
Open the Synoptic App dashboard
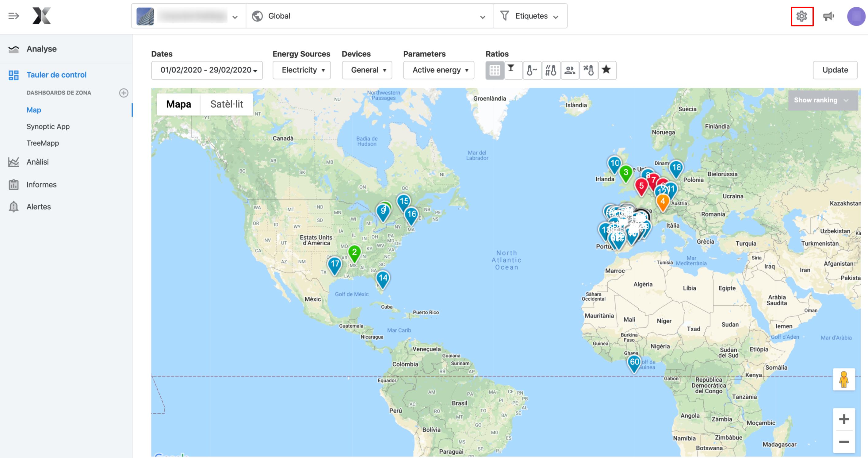click(48, 126)
